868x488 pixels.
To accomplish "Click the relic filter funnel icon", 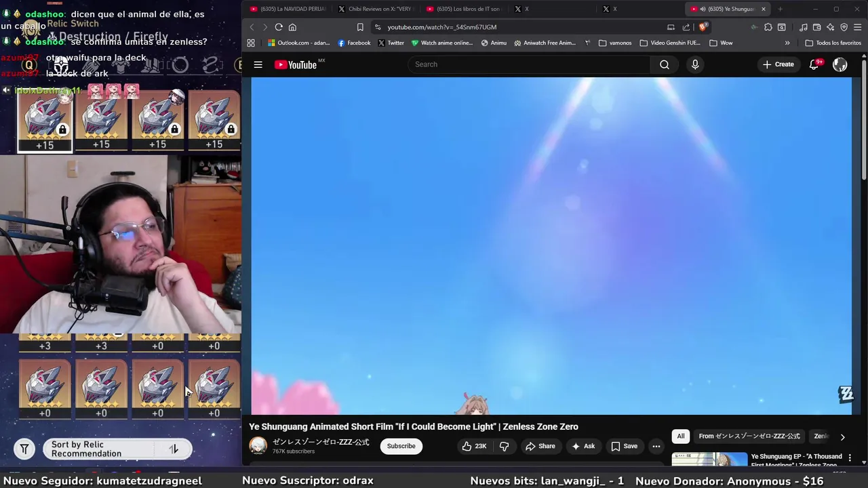I will [x=24, y=449].
